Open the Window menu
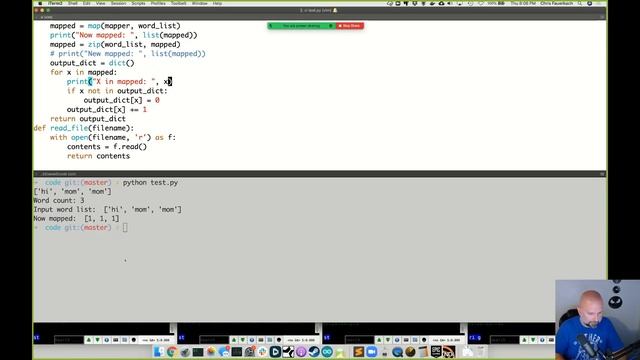 point(200,3)
